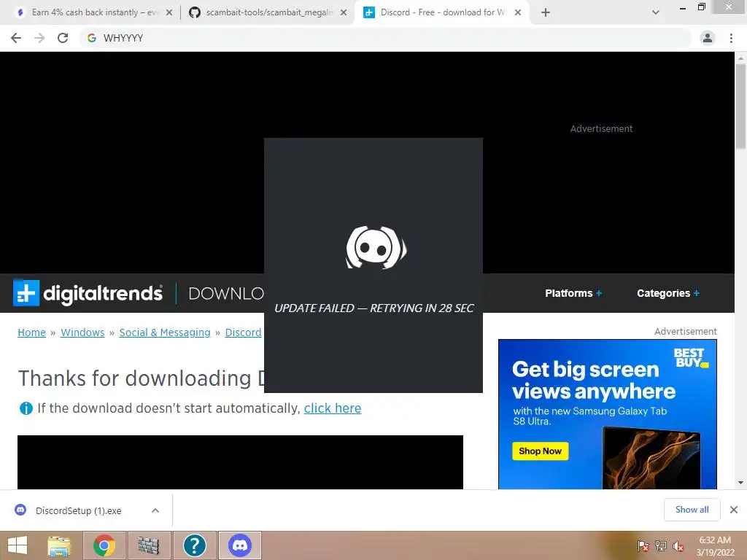The image size is (747, 560).
Task: Click the blue info icon beside download notice
Action: click(26, 408)
